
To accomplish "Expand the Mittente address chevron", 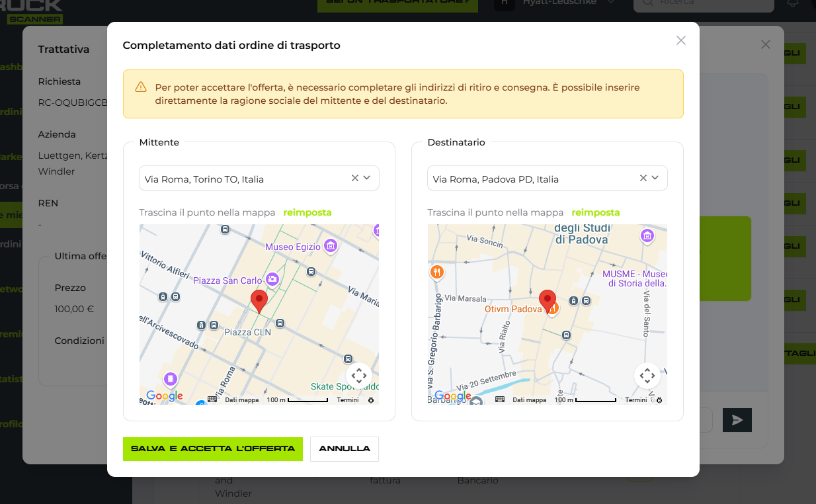I will [x=367, y=178].
